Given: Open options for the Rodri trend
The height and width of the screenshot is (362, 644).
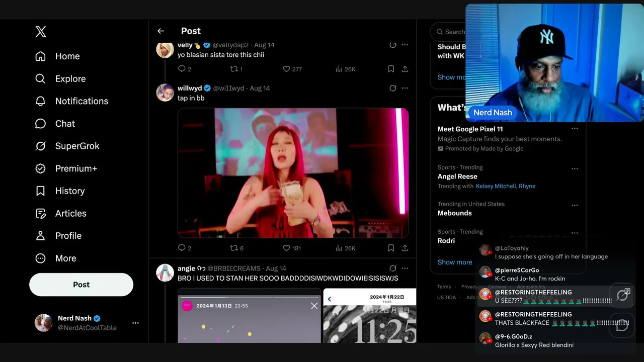Looking at the screenshot, I should pos(575,233).
